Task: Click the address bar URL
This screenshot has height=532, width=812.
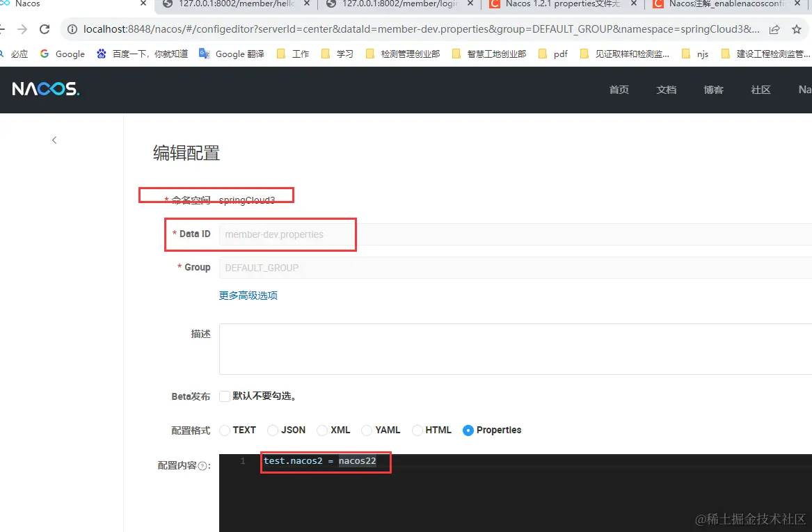Action: 421,29
